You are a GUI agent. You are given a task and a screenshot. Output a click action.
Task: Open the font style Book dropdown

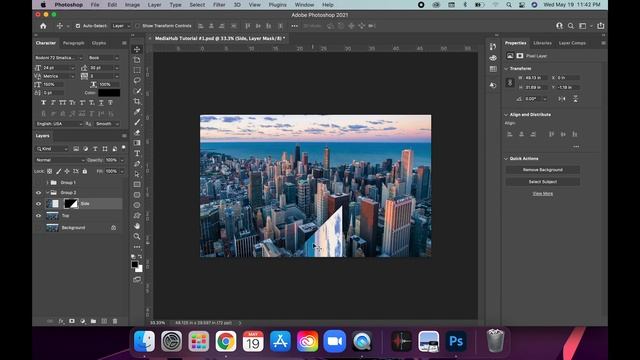(x=104, y=58)
